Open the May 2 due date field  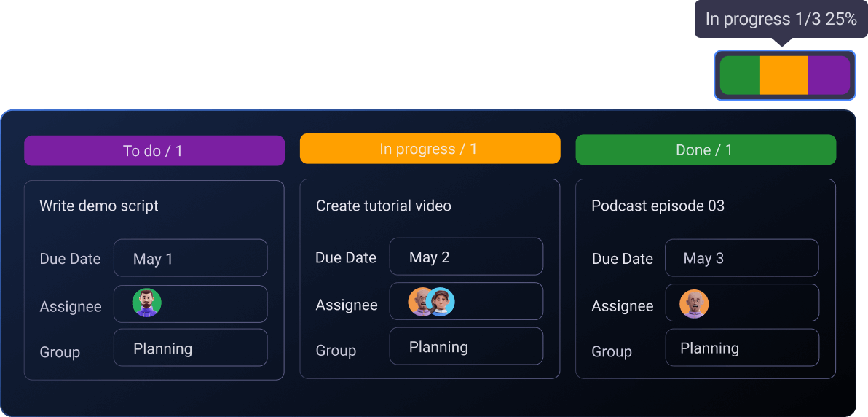[x=466, y=257]
